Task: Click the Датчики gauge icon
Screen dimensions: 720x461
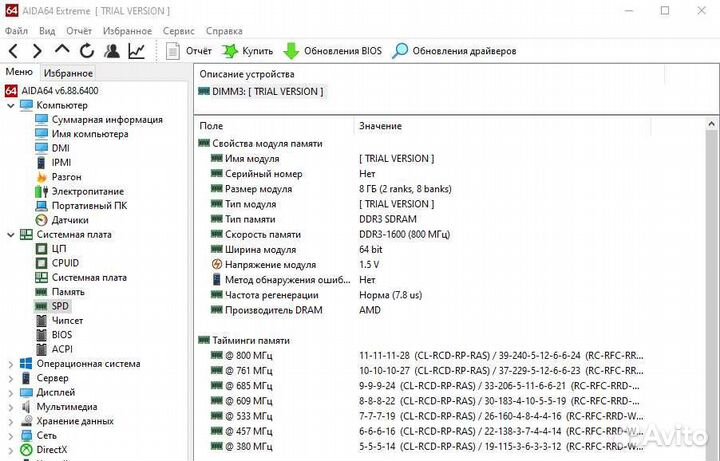Action: pos(41,220)
